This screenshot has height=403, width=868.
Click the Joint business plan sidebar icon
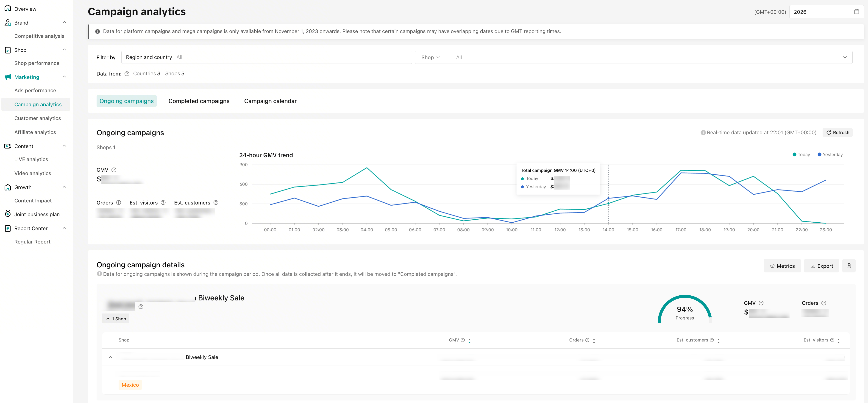pyautogui.click(x=8, y=214)
